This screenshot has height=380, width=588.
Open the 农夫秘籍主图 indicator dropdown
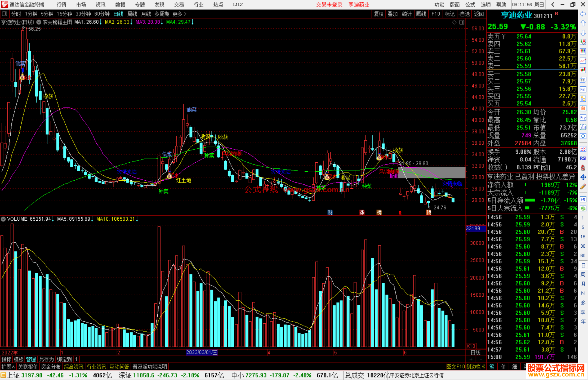(x=39, y=22)
